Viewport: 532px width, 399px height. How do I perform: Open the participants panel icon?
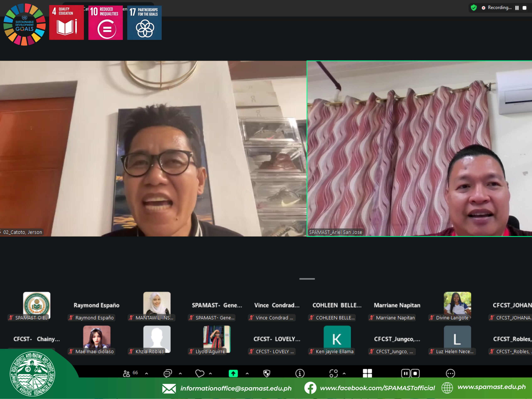click(x=127, y=373)
